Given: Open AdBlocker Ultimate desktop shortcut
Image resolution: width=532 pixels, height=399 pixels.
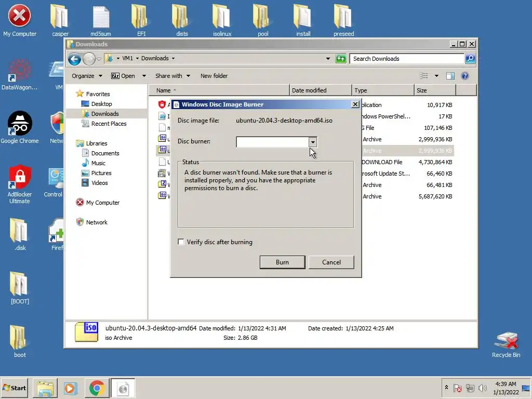Looking at the screenshot, I should 19,184.
